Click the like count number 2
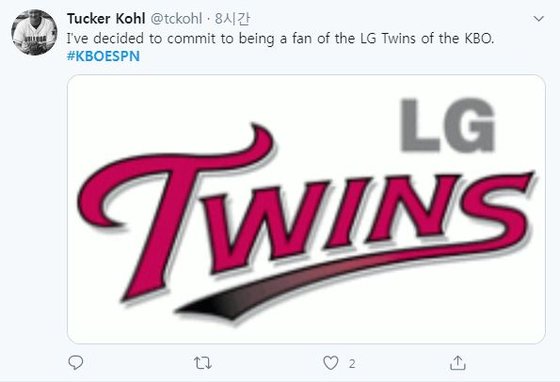The image size is (560, 382). [352, 364]
